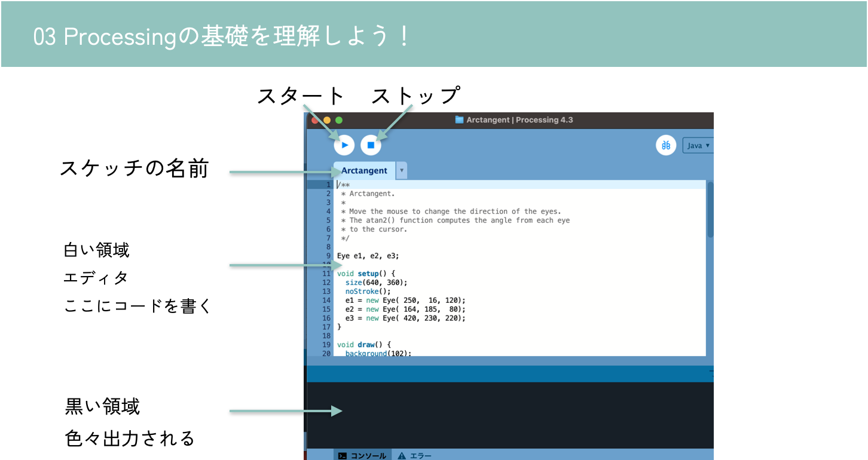Switch to the コンソール tab

362,455
